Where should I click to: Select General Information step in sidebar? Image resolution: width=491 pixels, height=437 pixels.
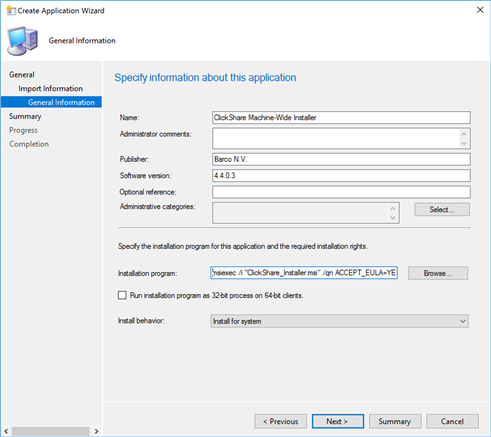click(x=51, y=102)
